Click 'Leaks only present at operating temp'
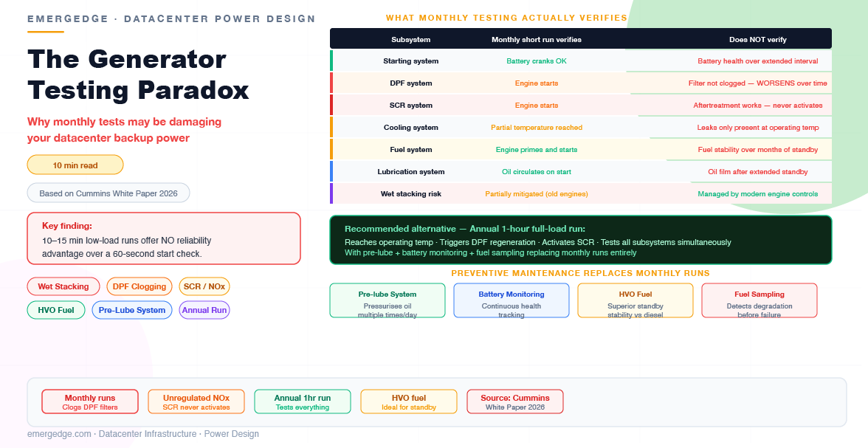 coord(758,128)
